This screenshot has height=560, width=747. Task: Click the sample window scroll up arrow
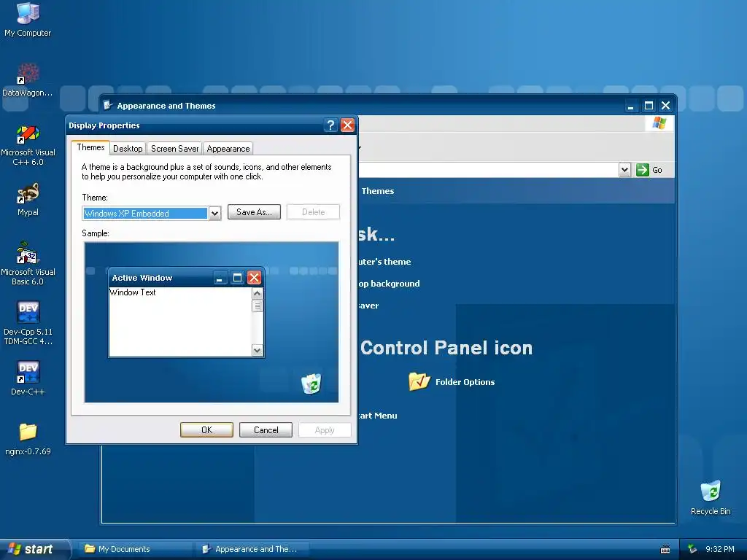tap(258, 293)
